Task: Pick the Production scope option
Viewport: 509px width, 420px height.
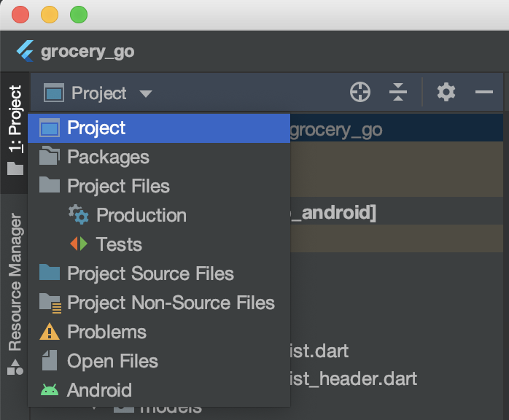Action: (141, 215)
